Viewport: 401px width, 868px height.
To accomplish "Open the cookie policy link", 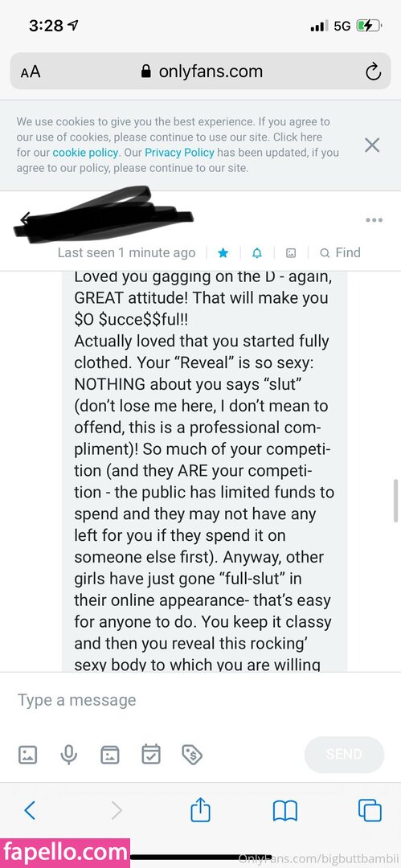I will [x=85, y=152].
